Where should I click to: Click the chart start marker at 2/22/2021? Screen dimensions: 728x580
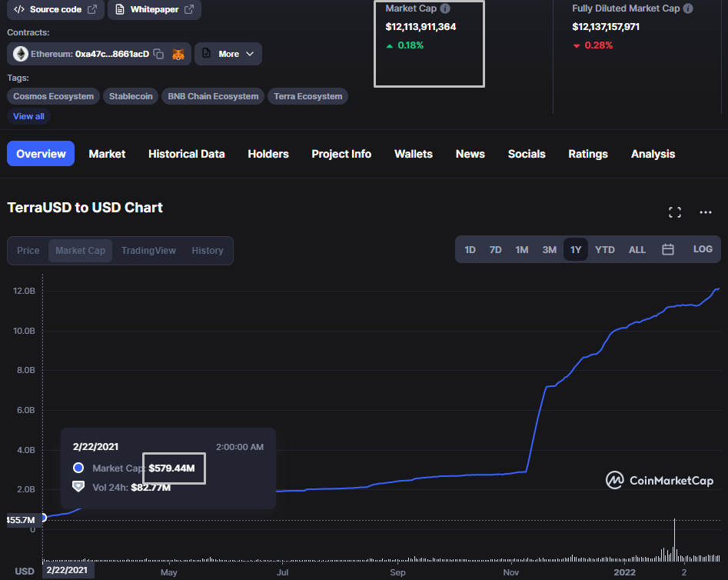pyautogui.click(x=43, y=518)
